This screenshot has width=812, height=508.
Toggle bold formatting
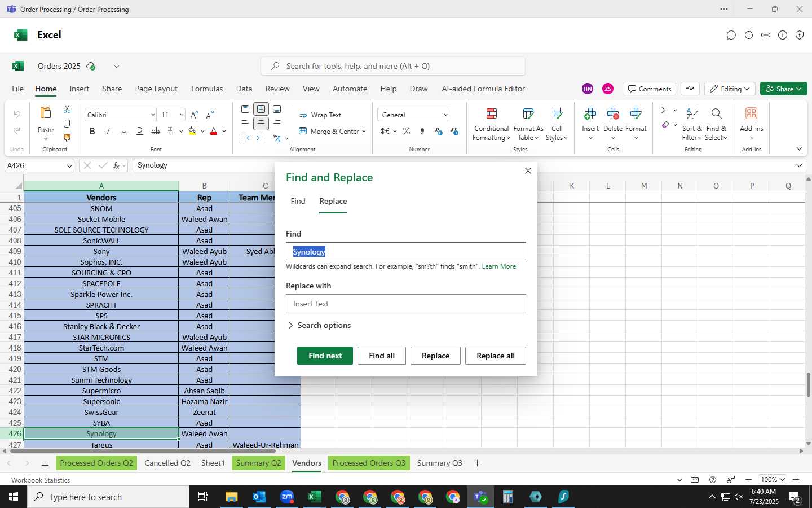point(92,131)
